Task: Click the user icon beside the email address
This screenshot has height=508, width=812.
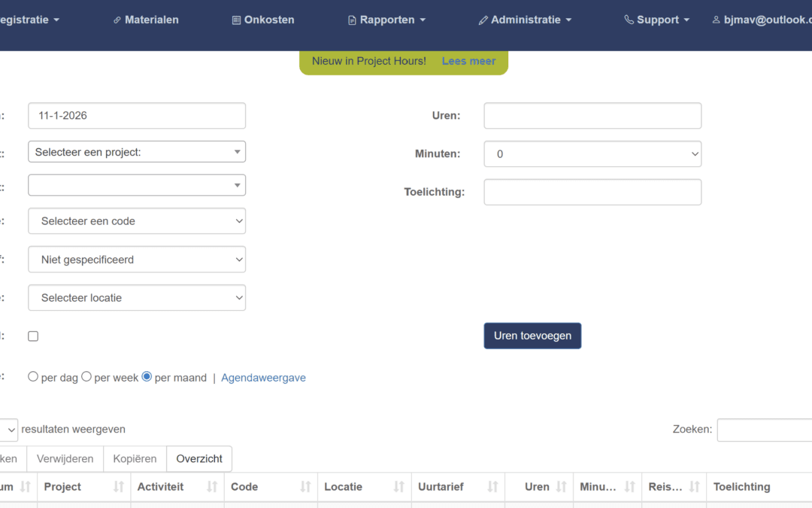Action: click(716, 20)
